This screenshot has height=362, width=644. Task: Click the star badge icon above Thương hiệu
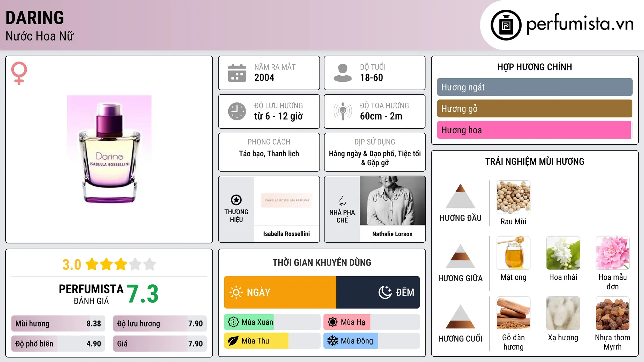tap(236, 200)
